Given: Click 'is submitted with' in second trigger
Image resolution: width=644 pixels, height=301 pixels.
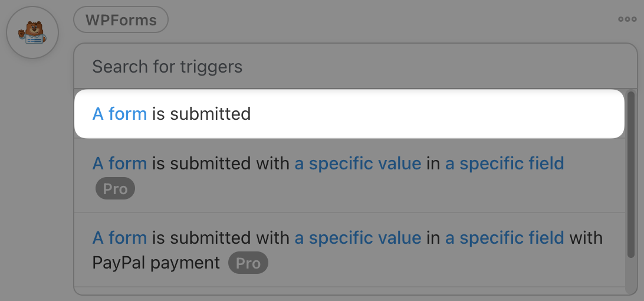Looking at the screenshot, I should [x=221, y=163].
